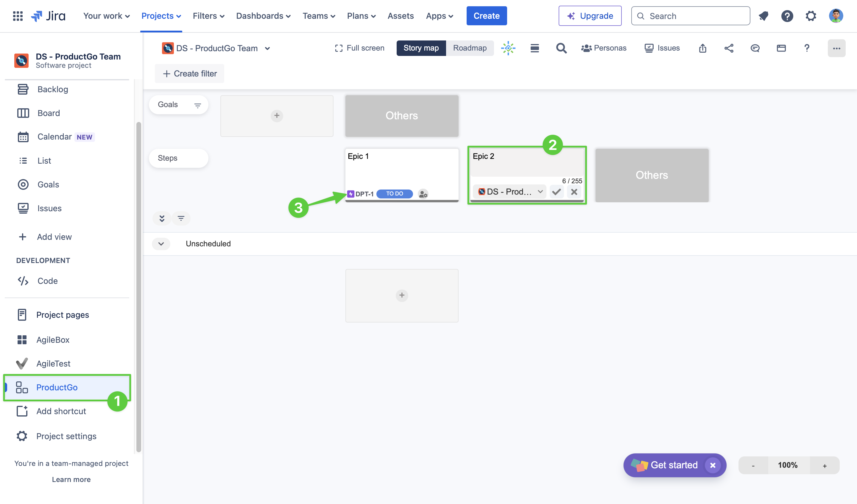Click the card layout view icon

point(781,48)
